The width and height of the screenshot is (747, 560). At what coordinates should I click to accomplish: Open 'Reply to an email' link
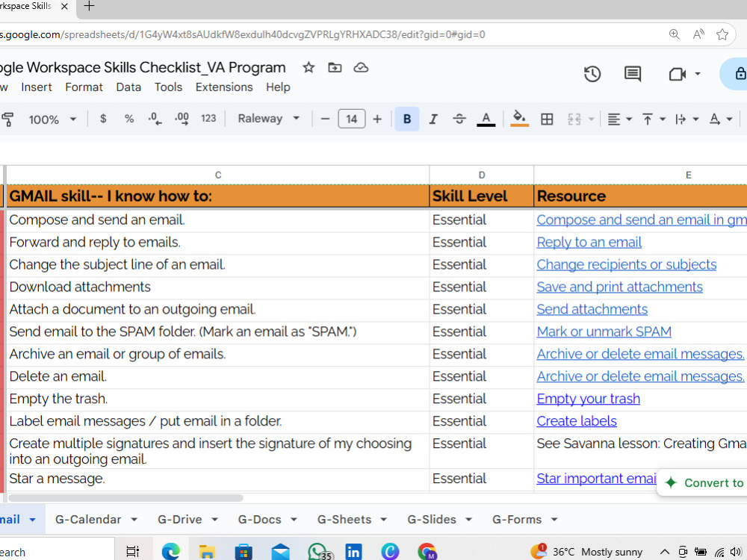[589, 243]
